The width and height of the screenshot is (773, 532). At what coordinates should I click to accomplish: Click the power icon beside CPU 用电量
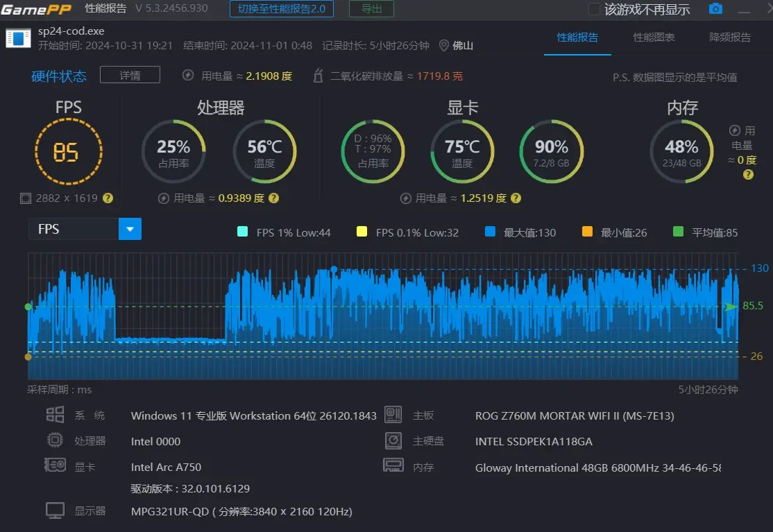click(x=164, y=198)
